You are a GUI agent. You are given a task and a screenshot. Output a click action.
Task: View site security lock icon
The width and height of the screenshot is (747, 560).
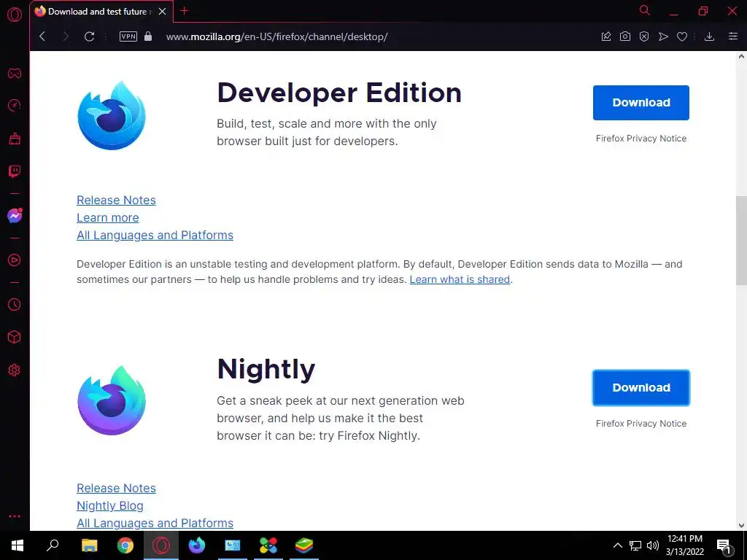coord(148,36)
